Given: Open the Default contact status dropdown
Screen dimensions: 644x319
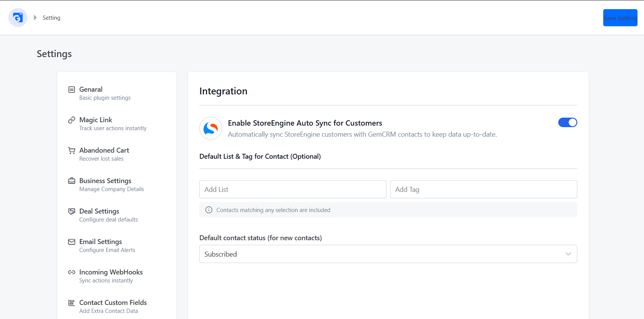Looking at the screenshot, I should [x=388, y=254].
